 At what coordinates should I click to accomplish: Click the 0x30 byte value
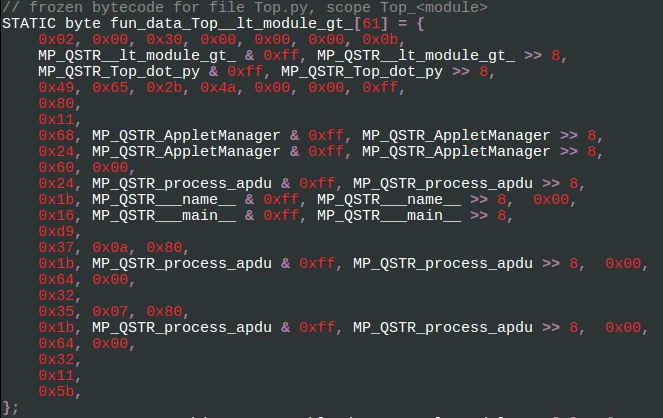click(164, 39)
